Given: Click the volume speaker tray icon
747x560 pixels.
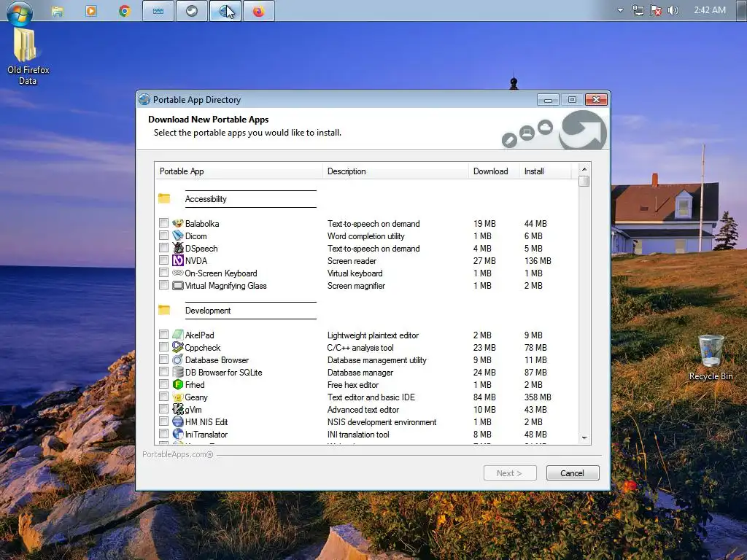Looking at the screenshot, I should [x=673, y=10].
